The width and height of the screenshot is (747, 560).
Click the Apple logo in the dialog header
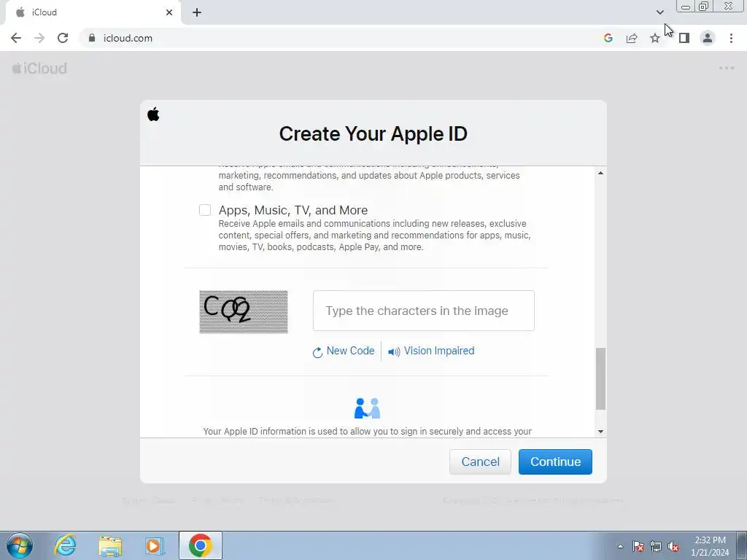coord(153,114)
